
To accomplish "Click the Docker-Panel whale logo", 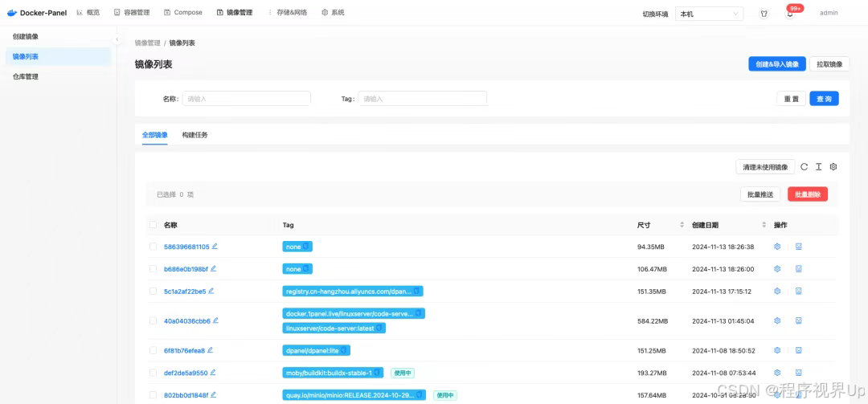I will (11, 12).
